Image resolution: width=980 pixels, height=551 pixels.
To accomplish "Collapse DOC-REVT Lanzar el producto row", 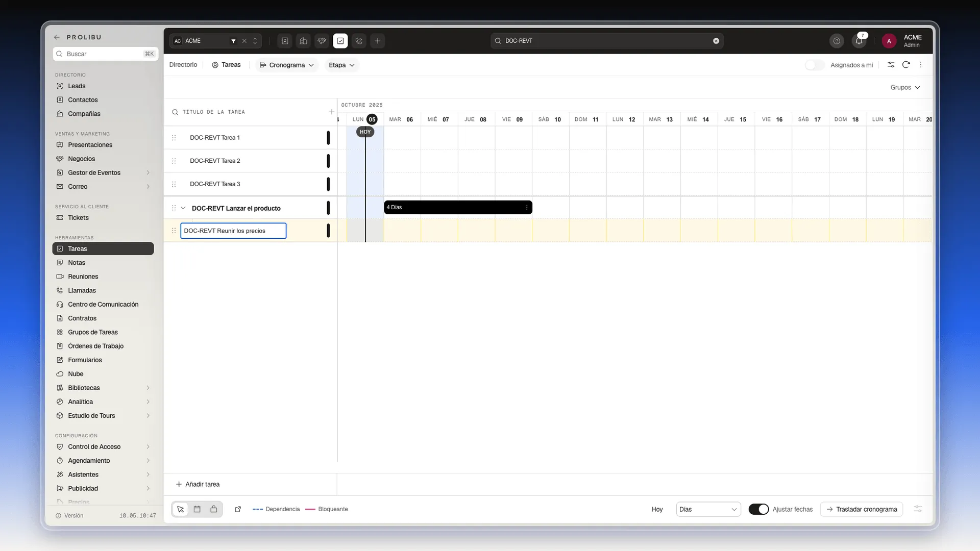I will [183, 208].
